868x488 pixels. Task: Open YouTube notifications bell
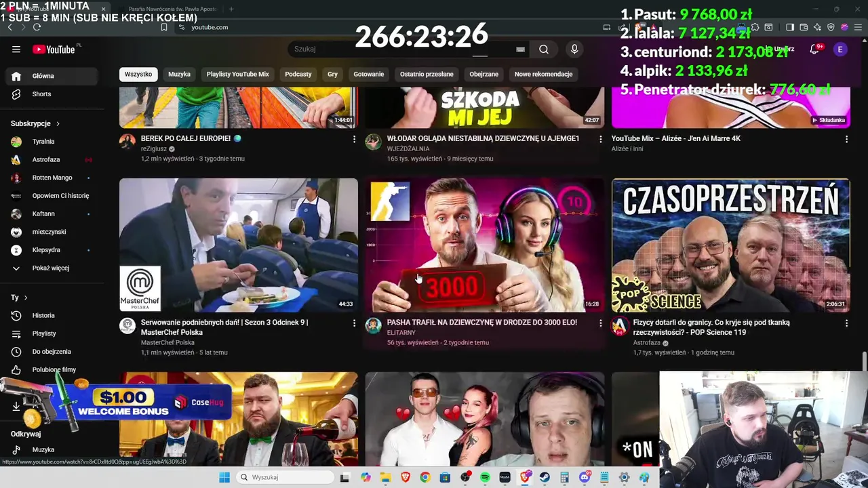[x=814, y=49]
